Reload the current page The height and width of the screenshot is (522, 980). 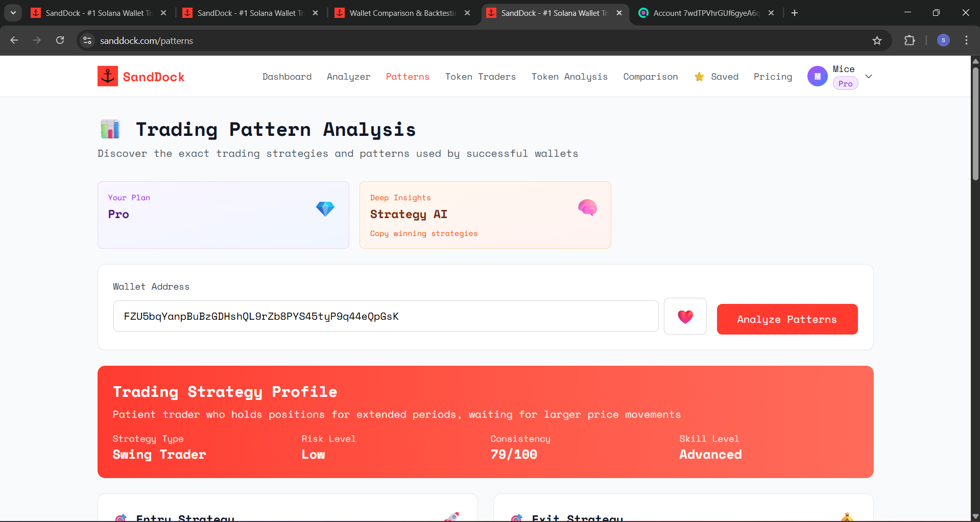[60, 40]
